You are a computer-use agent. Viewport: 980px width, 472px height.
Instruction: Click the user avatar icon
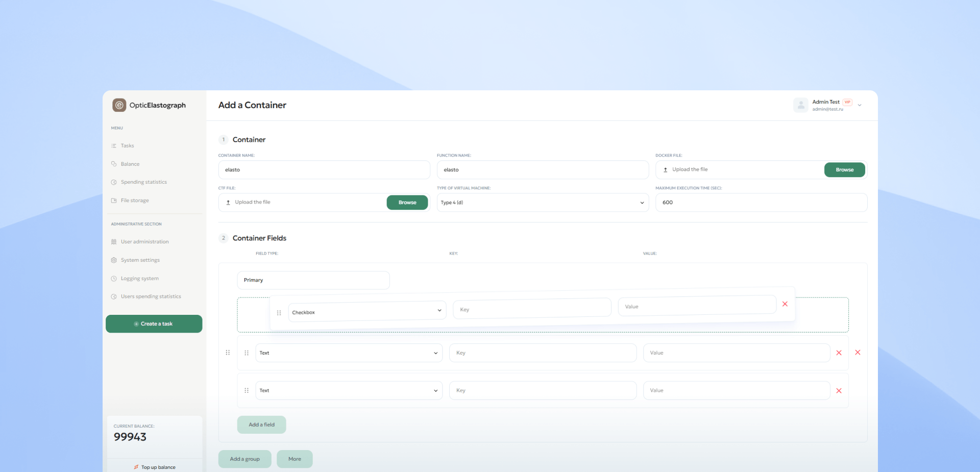click(x=800, y=105)
